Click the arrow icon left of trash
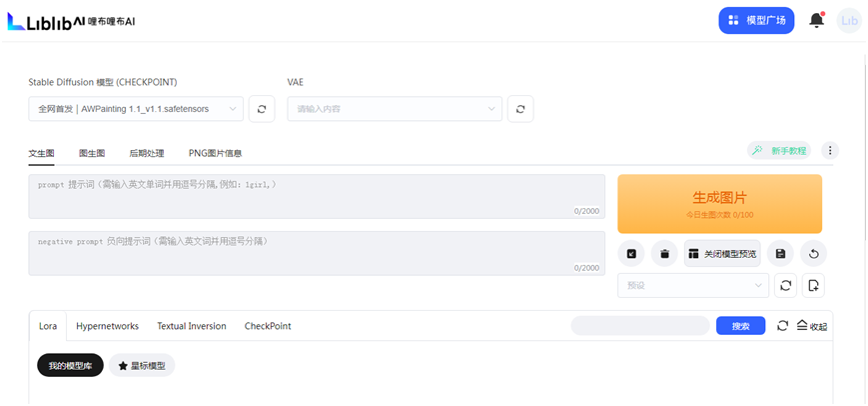The width and height of the screenshot is (868, 406). coord(631,254)
